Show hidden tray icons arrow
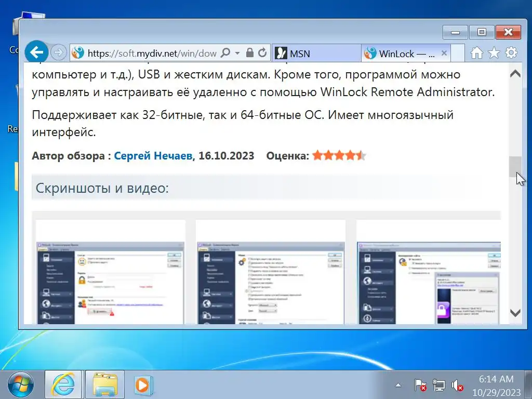This screenshot has width=532, height=399. coord(398,385)
